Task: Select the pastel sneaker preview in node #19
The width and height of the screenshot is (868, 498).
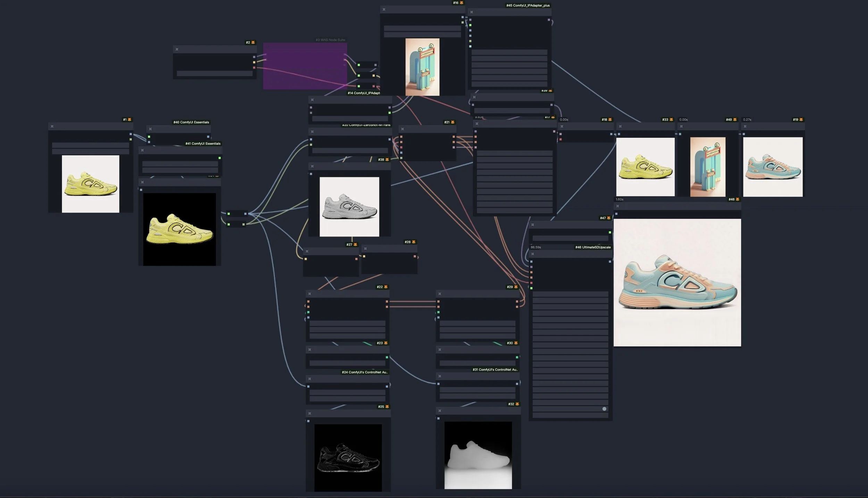Action: tap(773, 167)
